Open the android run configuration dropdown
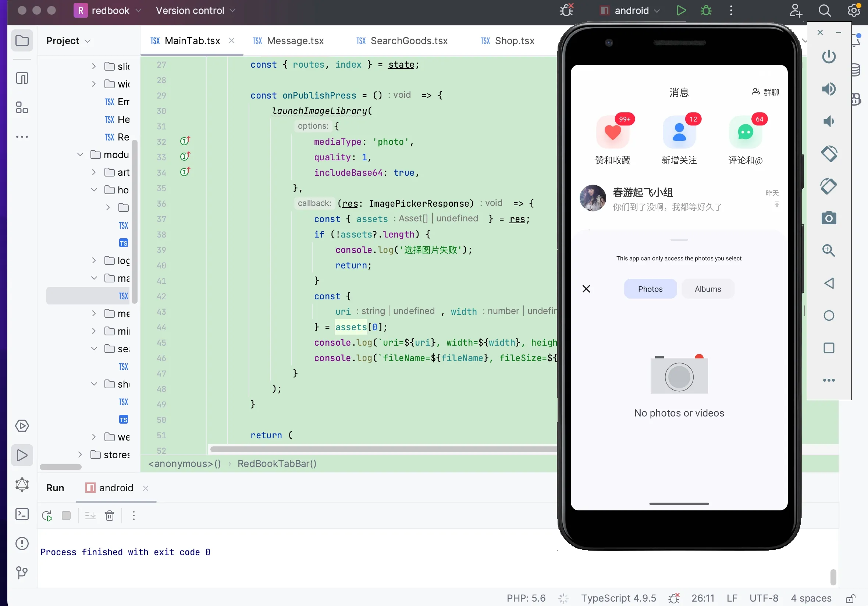 pyautogui.click(x=630, y=11)
